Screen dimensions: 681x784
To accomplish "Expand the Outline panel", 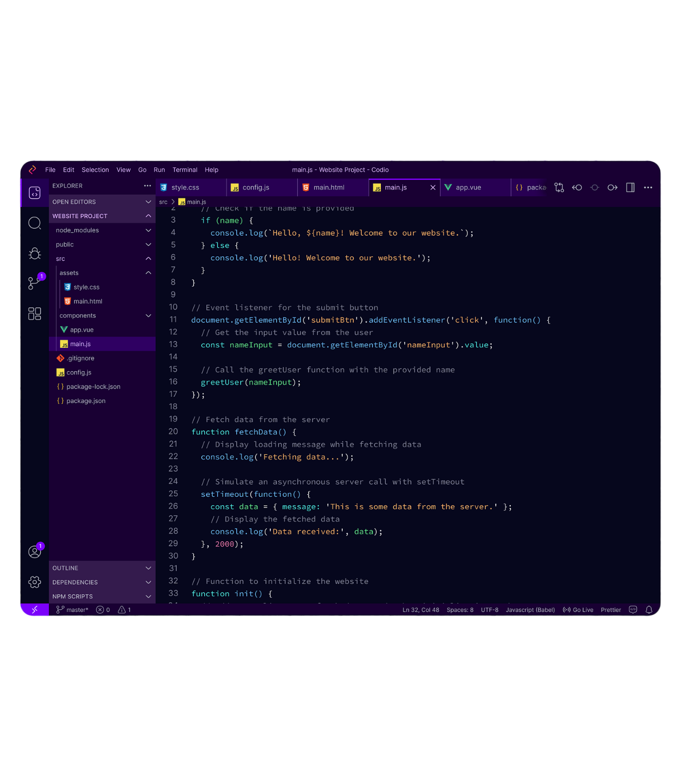I will [102, 568].
